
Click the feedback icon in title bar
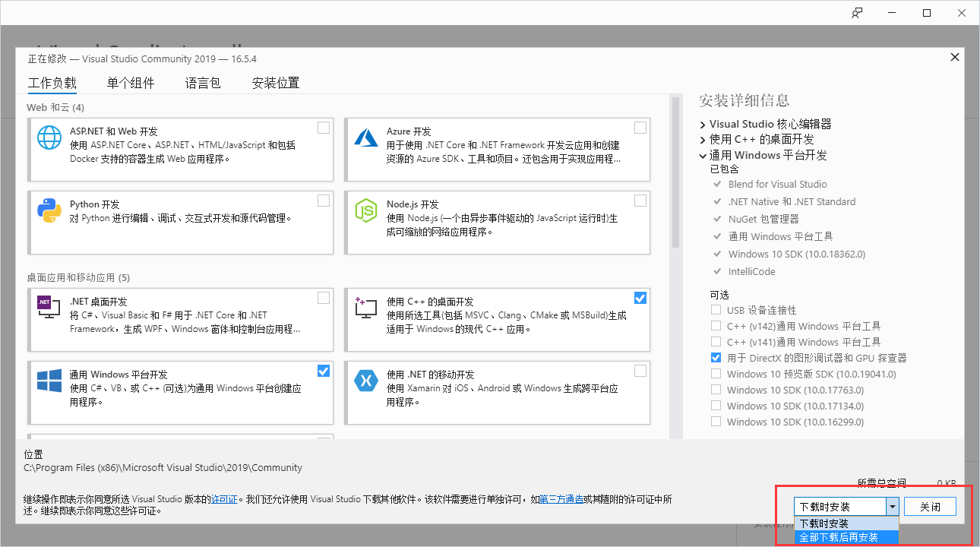point(857,13)
